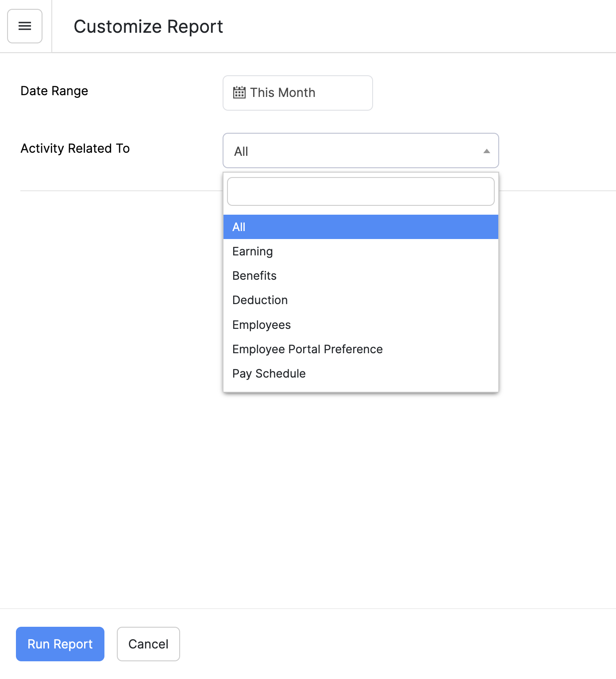Viewport: 616px width, 679px height.
Task: Click the Customize Report heading
Action: coord(148,27)
